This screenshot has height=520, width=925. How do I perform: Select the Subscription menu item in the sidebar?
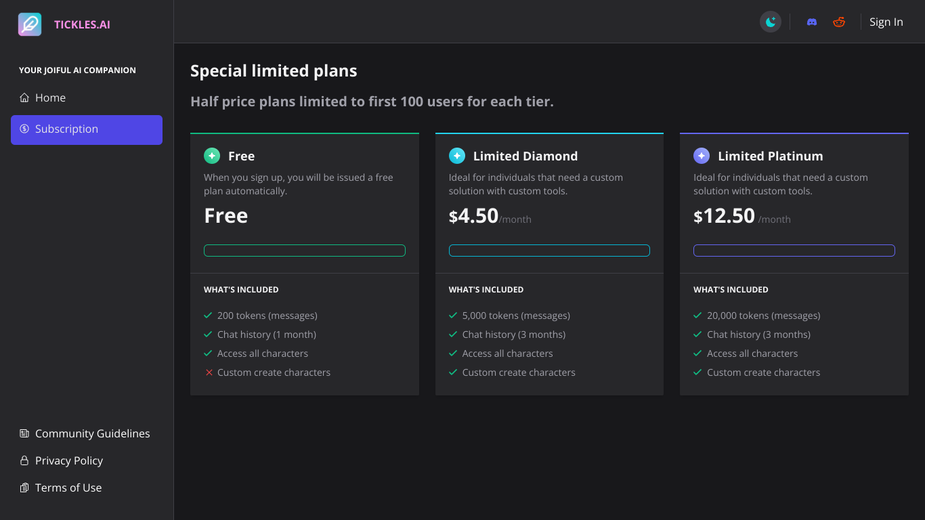click(x=87, y=129)
